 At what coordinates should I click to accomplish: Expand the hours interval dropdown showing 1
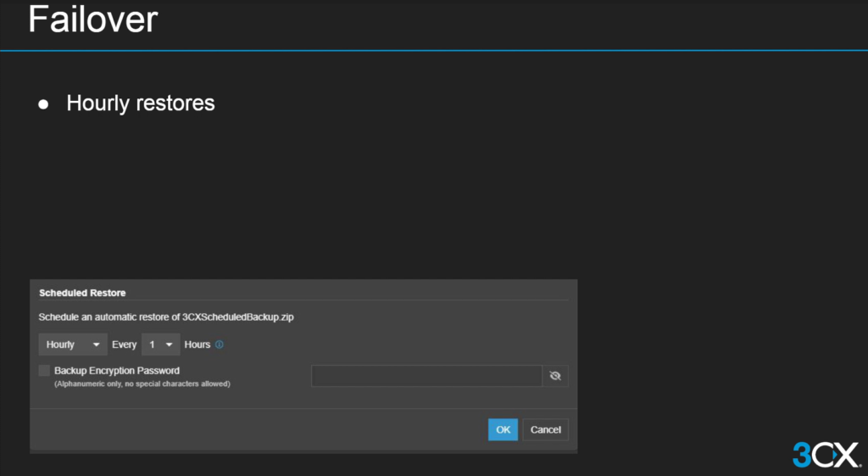click(160, 345)
